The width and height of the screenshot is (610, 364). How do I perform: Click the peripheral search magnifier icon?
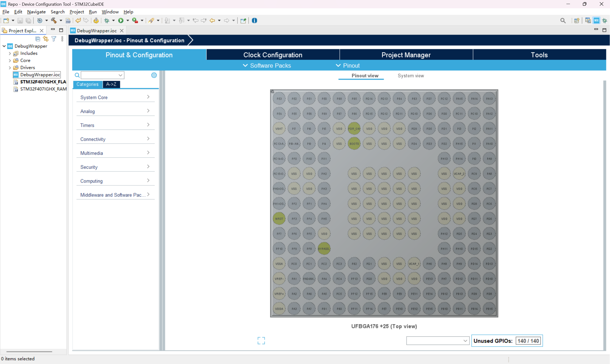pos(77,75)
